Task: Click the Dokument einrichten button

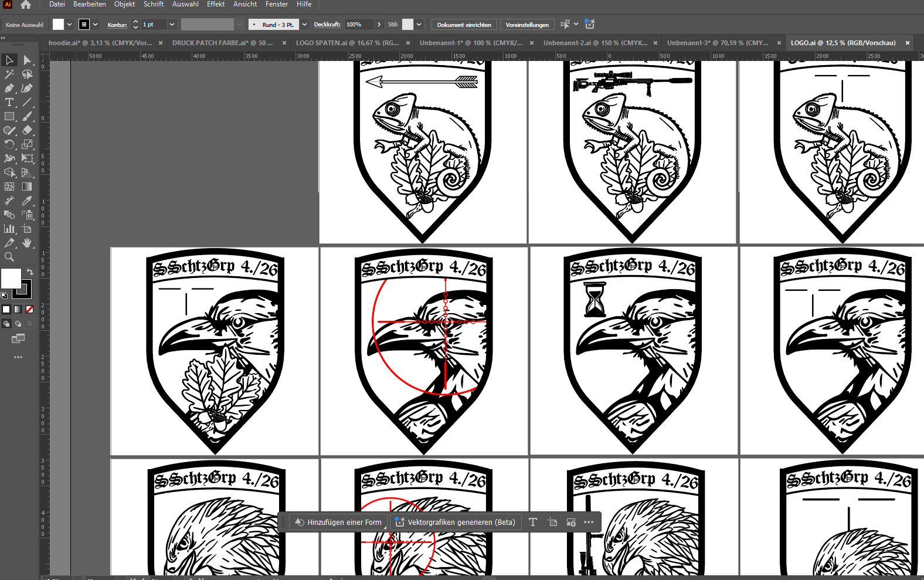Action: point(464,25)
